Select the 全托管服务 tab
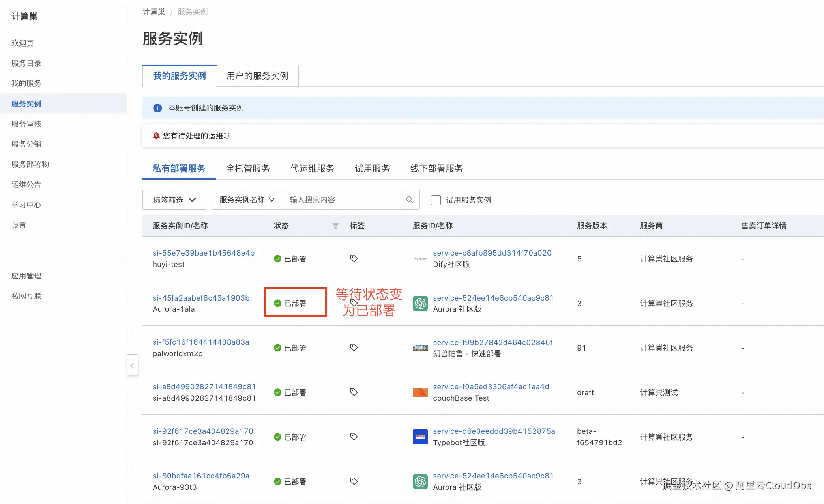This screenshot has width=824, height=504. pos(248,169)
